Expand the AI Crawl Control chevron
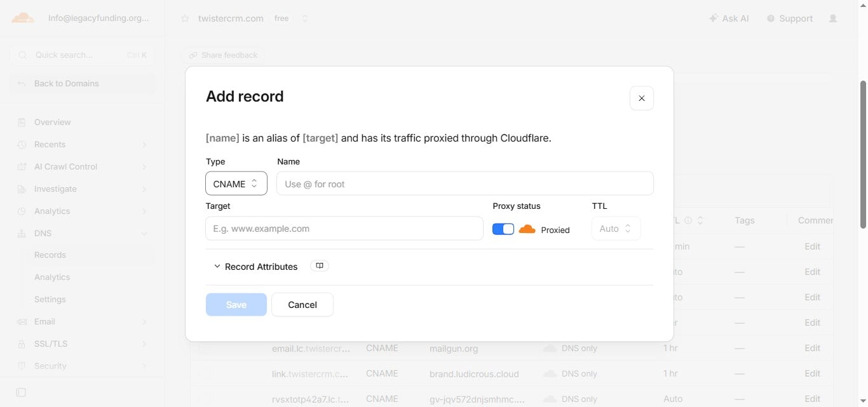Screen dimensions: 868x407 [x=144, y=167]
